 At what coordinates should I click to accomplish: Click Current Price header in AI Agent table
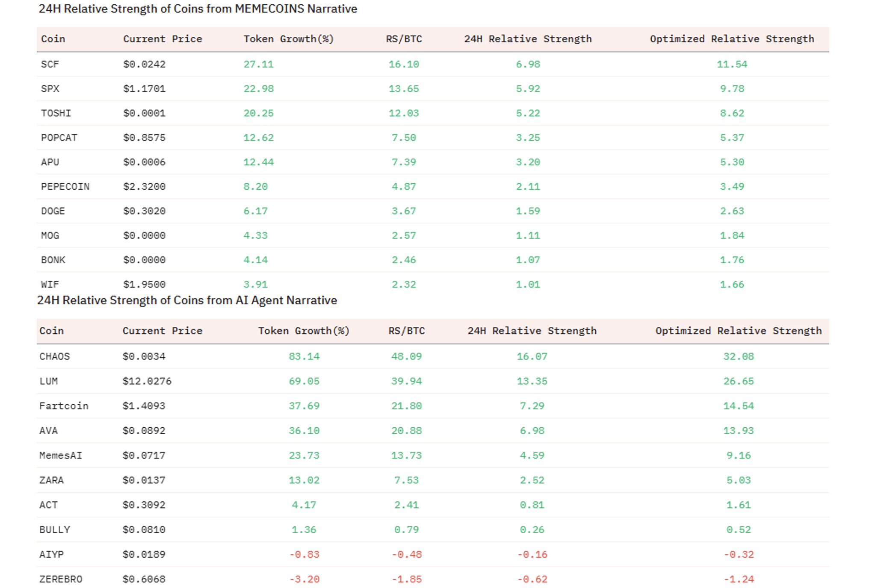[x=163, y=331]
